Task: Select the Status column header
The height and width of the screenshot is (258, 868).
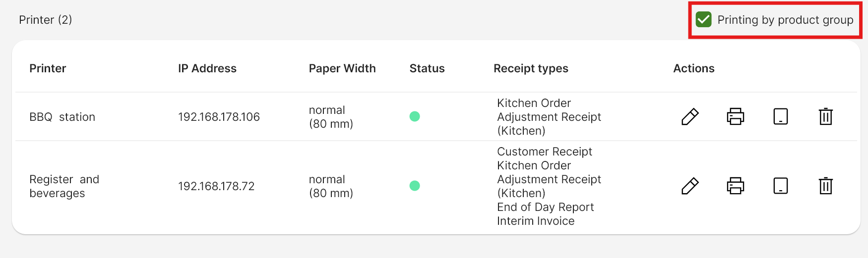Action: pos(427,68)
